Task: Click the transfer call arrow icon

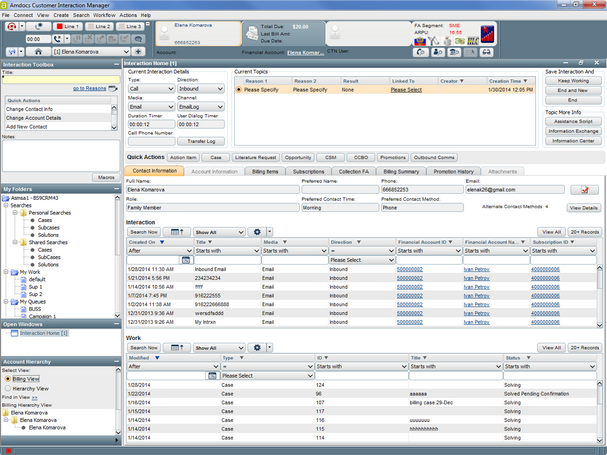Action: 101,39
